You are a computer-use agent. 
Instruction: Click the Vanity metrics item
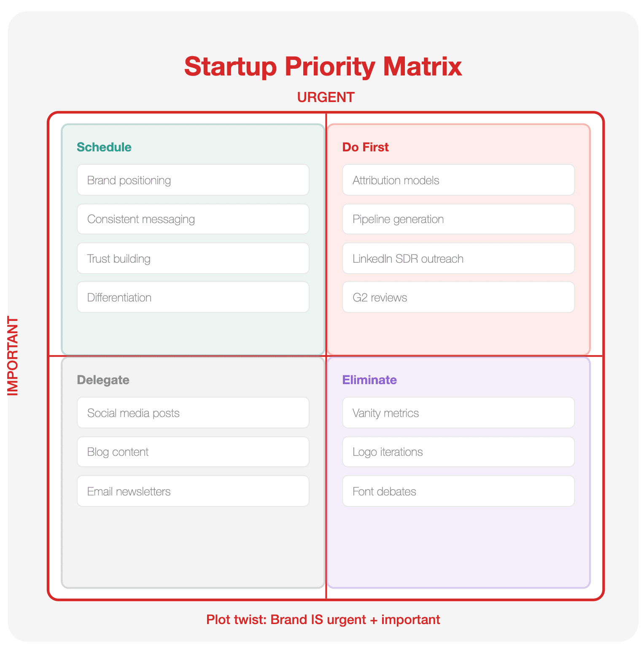[x=458, y=413]
